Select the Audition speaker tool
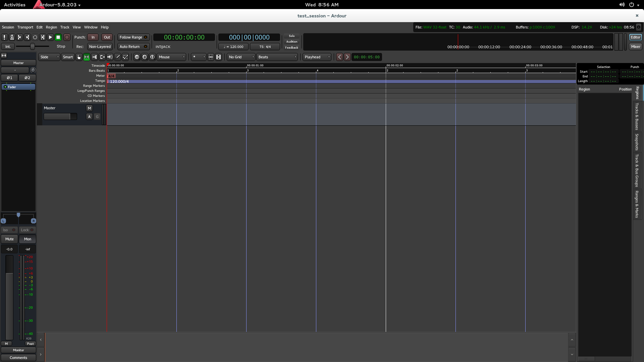The width and height of the screenshot is (644, 362). click(110, 57)
